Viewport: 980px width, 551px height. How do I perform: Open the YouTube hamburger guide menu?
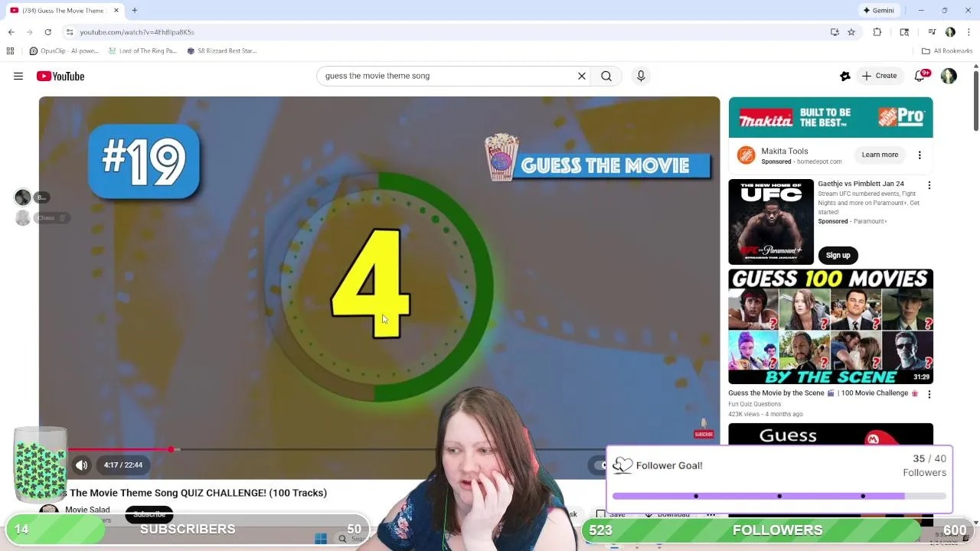point(18,76)
